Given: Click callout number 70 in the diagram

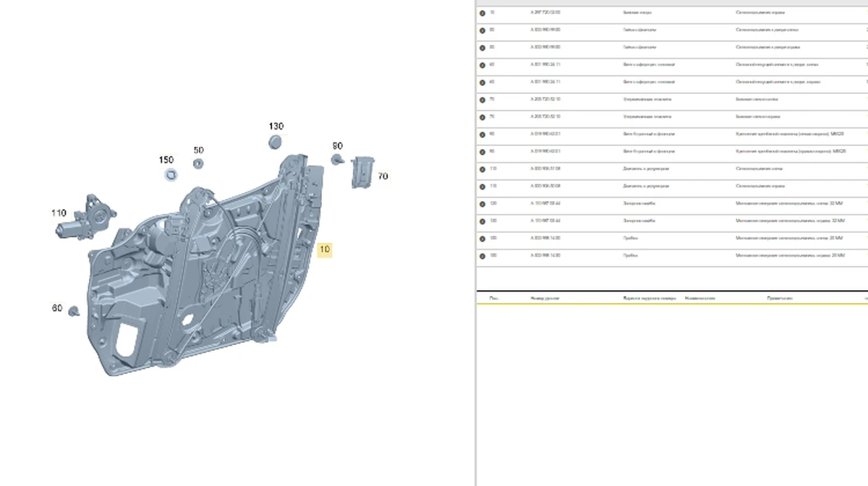Looking at the screenshot, I should pos(383,176).
